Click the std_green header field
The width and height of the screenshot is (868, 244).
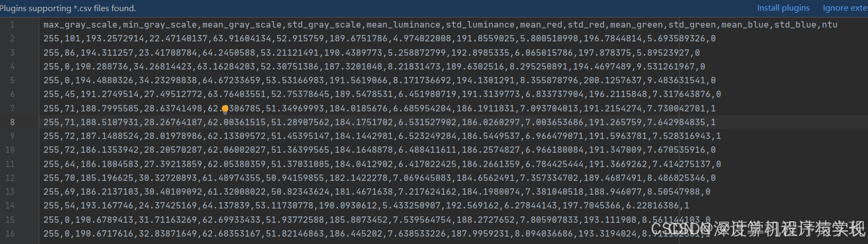[x=692, y=25]
